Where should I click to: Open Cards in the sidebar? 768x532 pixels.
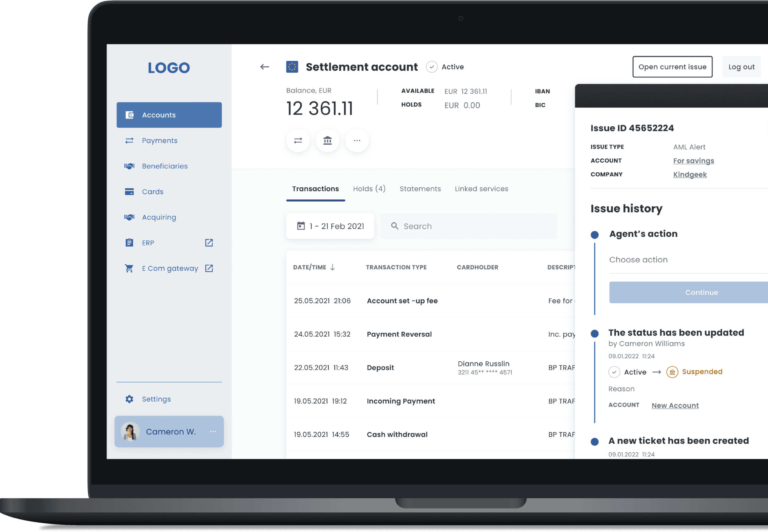point(169,192)
